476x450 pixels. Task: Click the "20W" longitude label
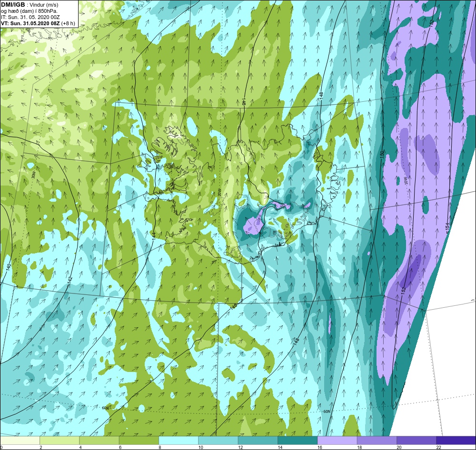pos(219,192)
